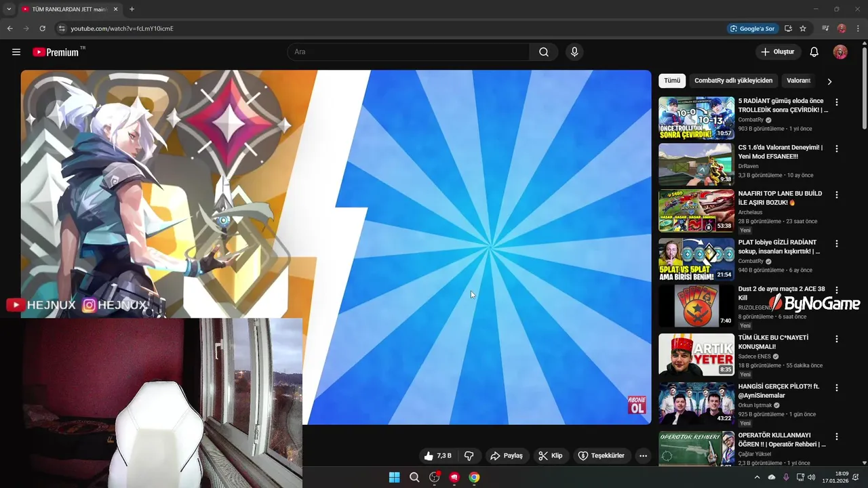
Task: Open options for HANGİSİ GERÇEK PİLOT video
Action: click(x=836, y=388)
